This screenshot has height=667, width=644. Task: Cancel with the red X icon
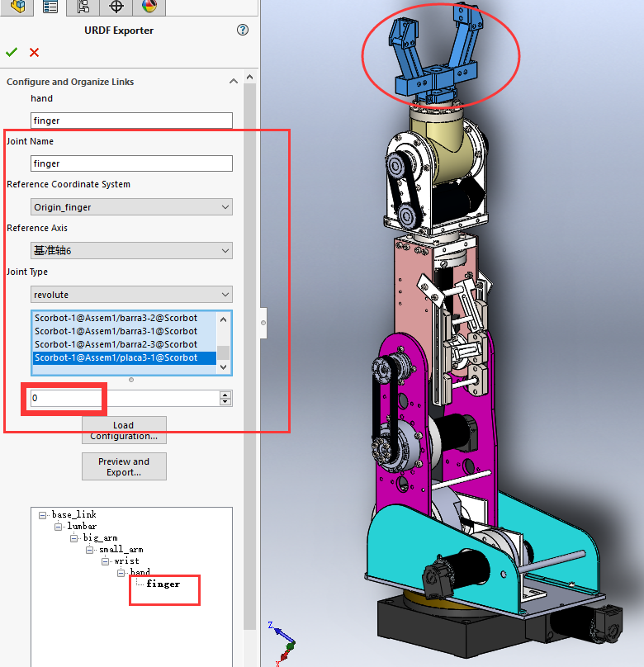point(34,52)
